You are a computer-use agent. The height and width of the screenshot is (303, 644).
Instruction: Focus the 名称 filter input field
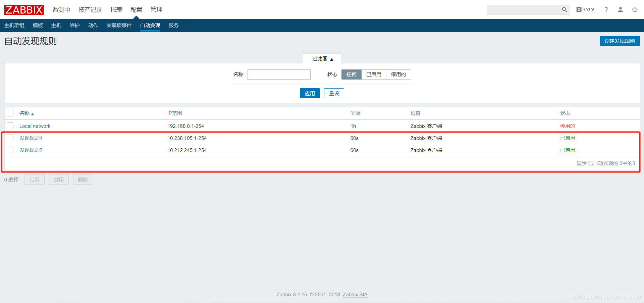point(279,74)
